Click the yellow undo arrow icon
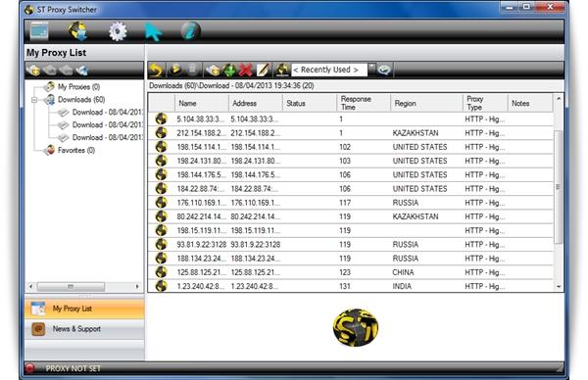The width and height of the screenshot is (588, 380). click(x=156, y=70)
